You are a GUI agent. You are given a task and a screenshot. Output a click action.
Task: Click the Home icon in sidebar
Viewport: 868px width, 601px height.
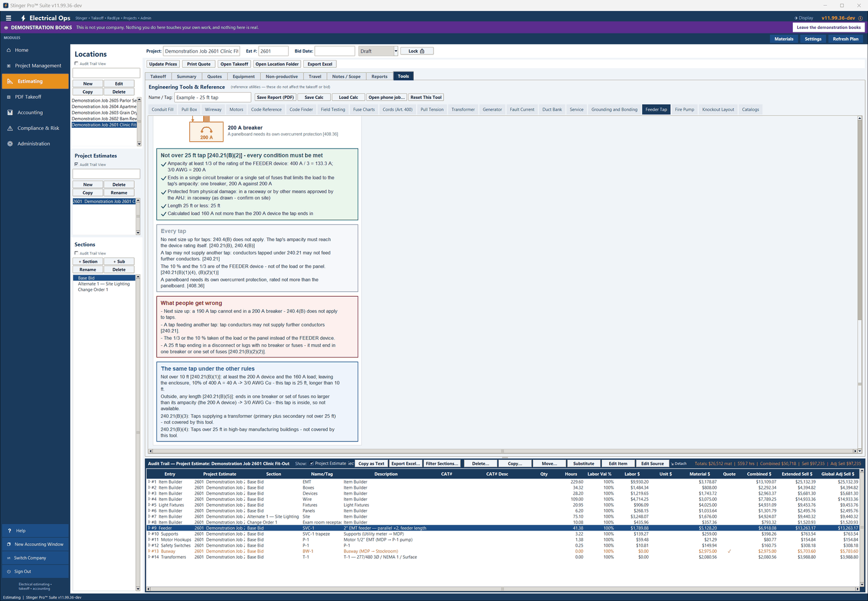coord(9,50)
